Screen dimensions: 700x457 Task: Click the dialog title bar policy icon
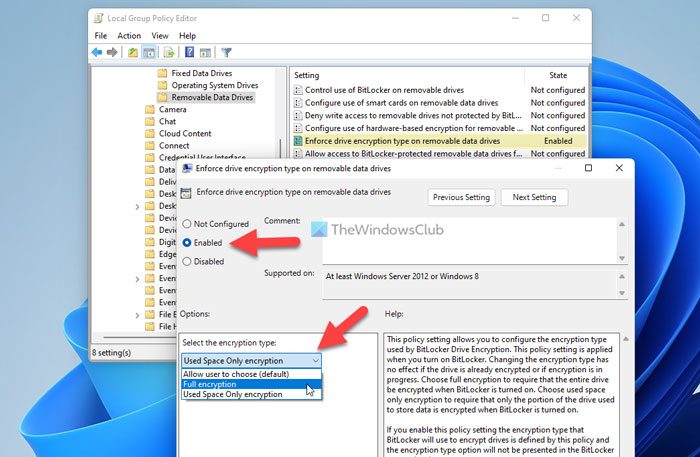pos(187,168)
